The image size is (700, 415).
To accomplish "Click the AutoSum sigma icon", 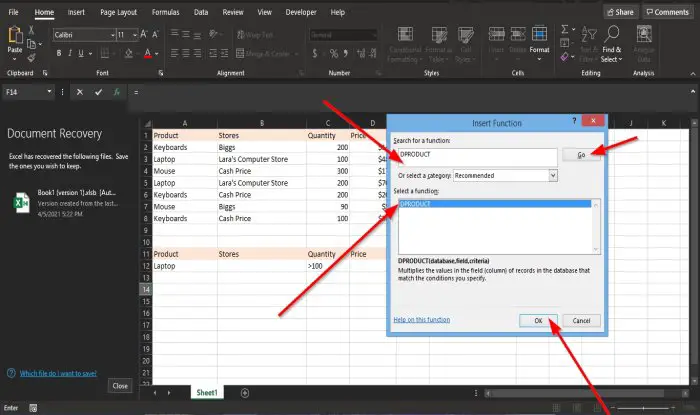I will (565, 29).
